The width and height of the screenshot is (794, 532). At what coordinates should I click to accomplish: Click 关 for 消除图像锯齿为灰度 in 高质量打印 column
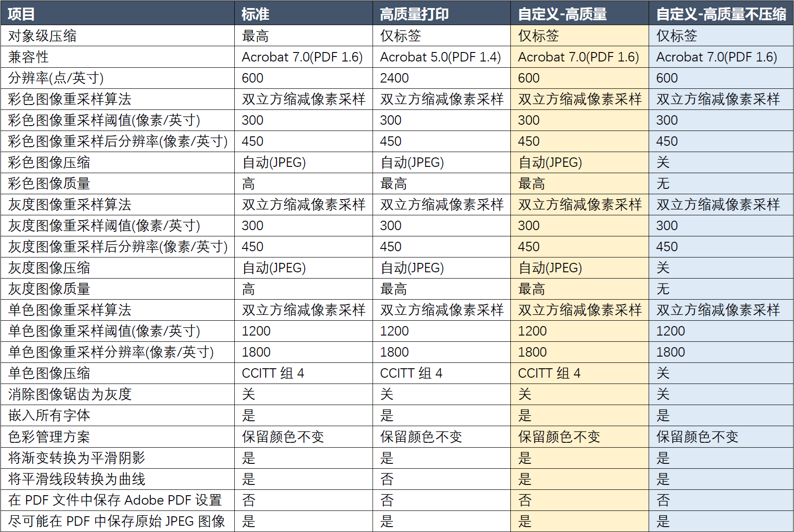tap(387, 394)
